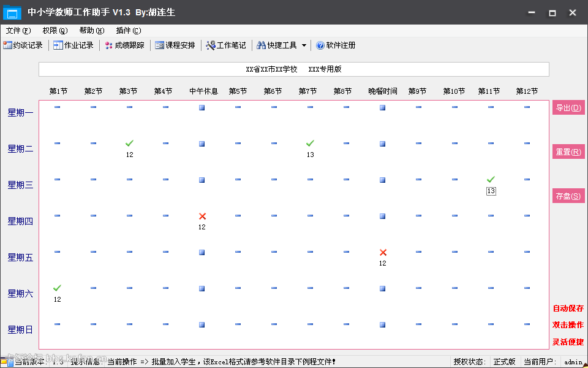The width and height of the screenshot is (588, 368).
Task: Click the 晚餐时间 column header
Action: coord(382,91)
